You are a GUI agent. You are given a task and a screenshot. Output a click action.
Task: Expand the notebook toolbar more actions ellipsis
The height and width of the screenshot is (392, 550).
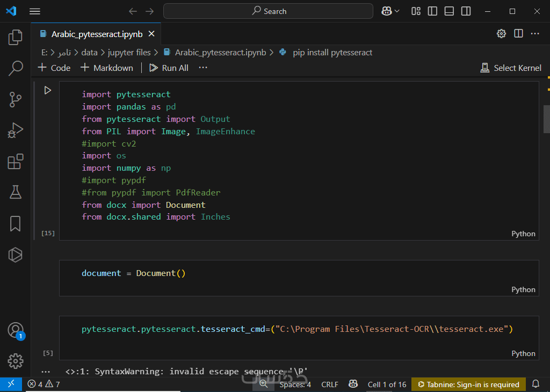(203, 68)
